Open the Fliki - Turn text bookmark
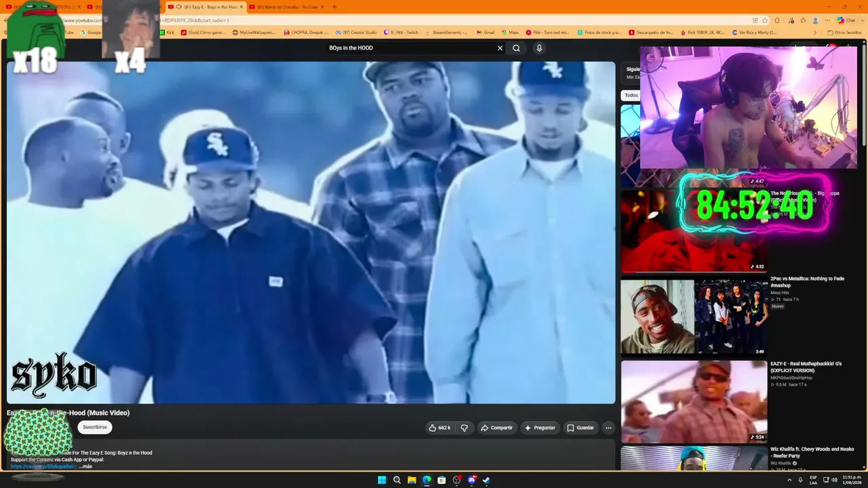The width and height of the screenshot is (868, 488). (x=547, y=32)
